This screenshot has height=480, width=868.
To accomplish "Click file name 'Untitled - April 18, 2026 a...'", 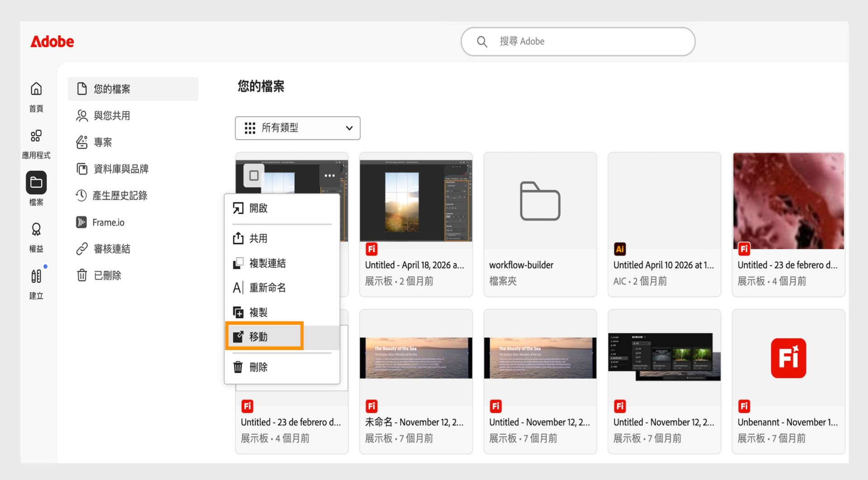I will tap(415, 265).
